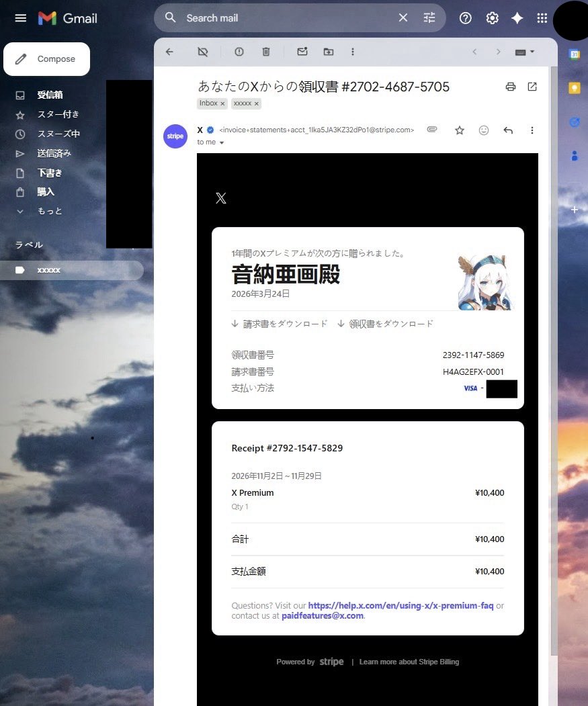Viewport: 588px width, 706px height.
Task: Click the verified sender badge
Action: (x=210, y=130)
